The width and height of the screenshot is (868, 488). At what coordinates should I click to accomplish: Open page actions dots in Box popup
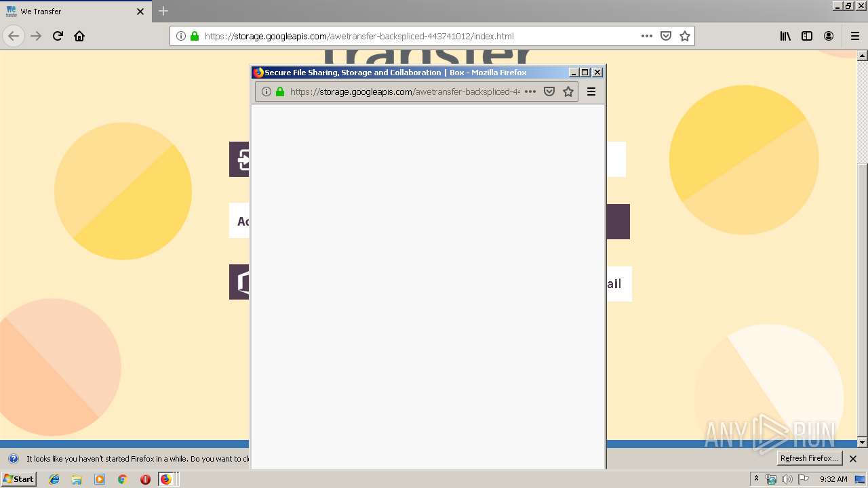(x=530, y=91)
